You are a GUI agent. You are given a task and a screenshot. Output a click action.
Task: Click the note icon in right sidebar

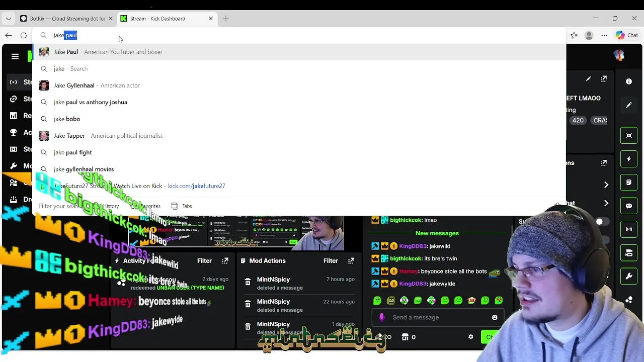point(629,183)
